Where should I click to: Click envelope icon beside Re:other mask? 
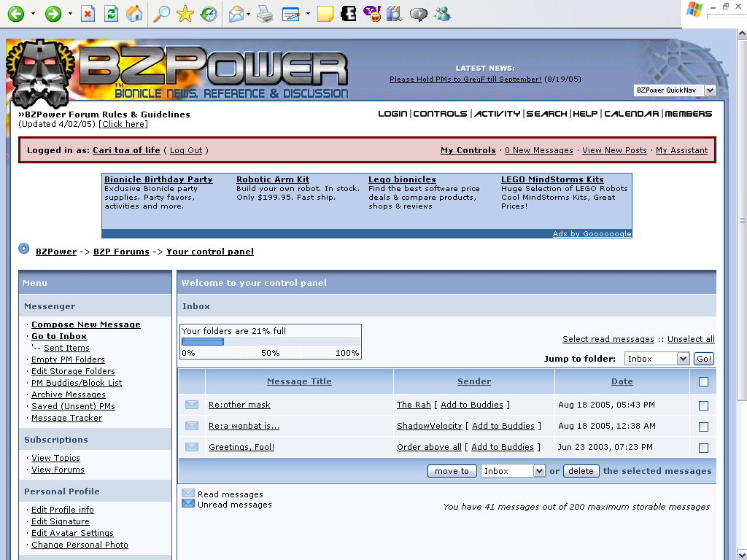[x=192, y=405]
